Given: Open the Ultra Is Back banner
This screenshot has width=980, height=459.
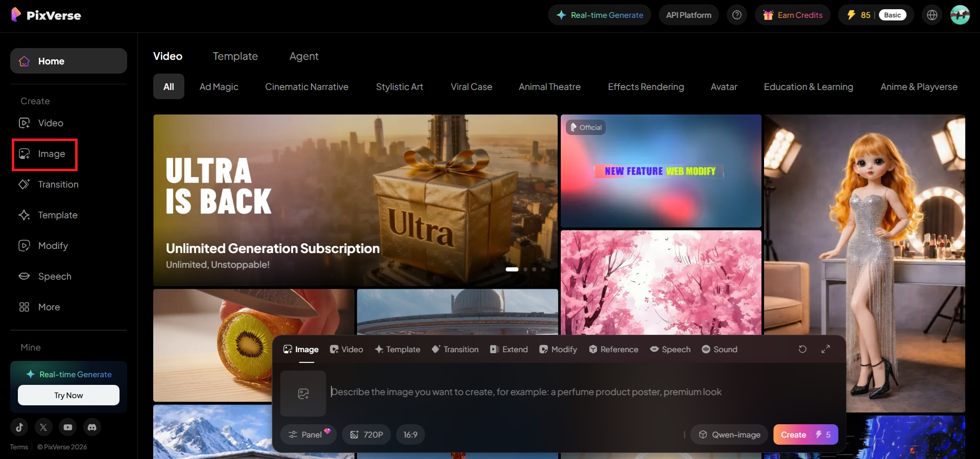Looking at the screenshot, I should 355,200.
